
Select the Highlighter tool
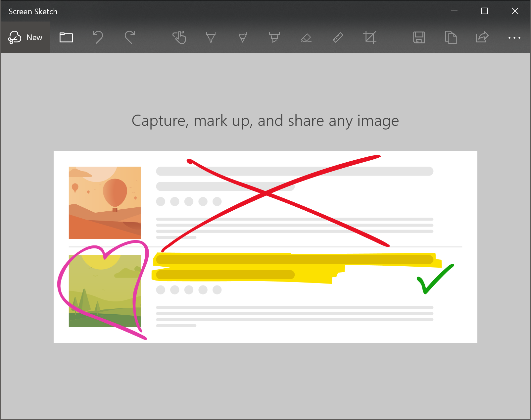pyautogui.click(x=274, y=37)
